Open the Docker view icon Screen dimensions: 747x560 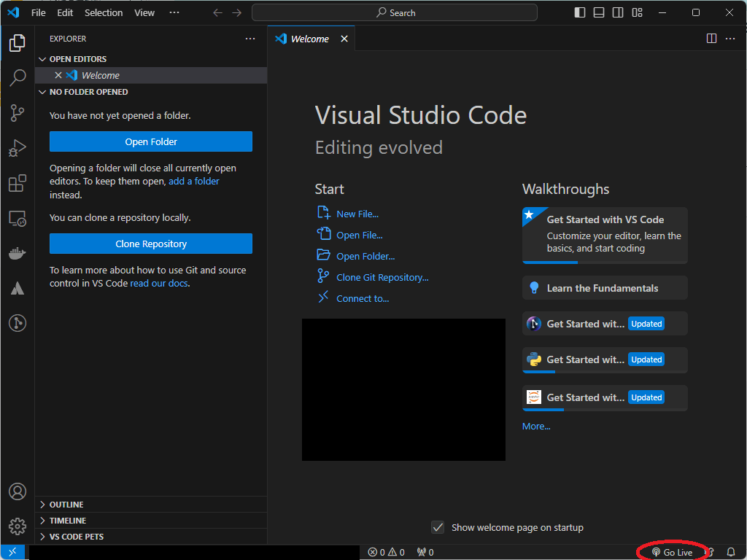18,253
